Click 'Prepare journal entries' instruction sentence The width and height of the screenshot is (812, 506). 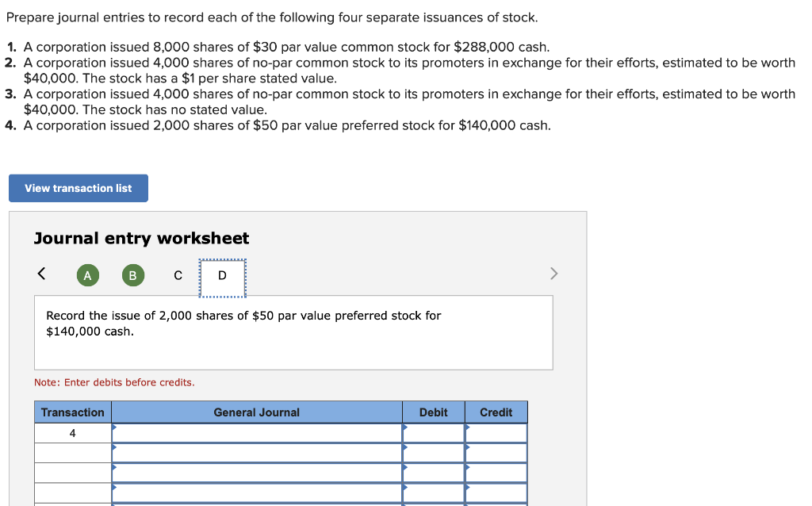click(272, 17)
